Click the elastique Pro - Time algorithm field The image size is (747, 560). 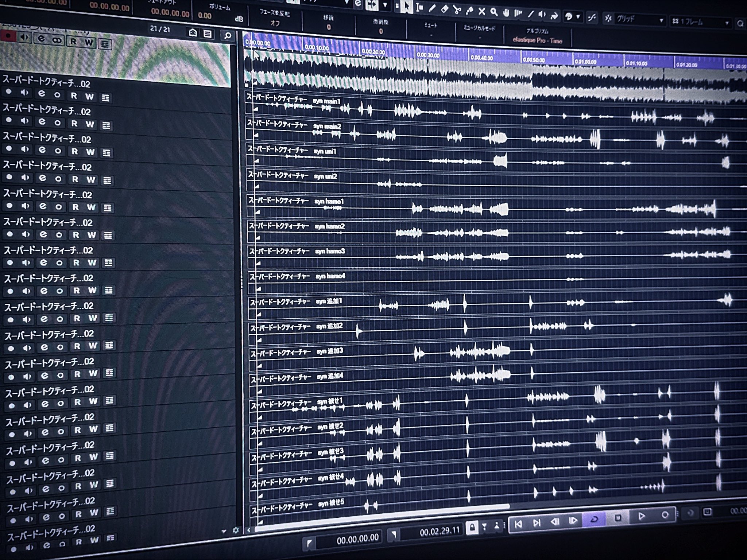coord(537,40)
